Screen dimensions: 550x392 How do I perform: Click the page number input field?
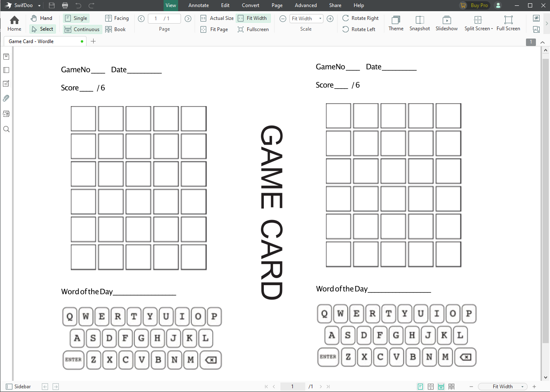click(164, 19)
